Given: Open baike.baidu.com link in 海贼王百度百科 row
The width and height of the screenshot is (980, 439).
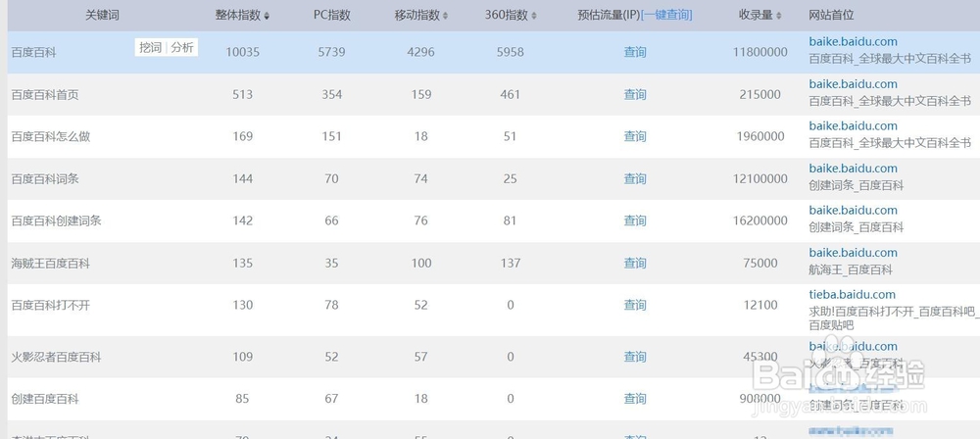Looking at the screenshot, I should point(853,253).
